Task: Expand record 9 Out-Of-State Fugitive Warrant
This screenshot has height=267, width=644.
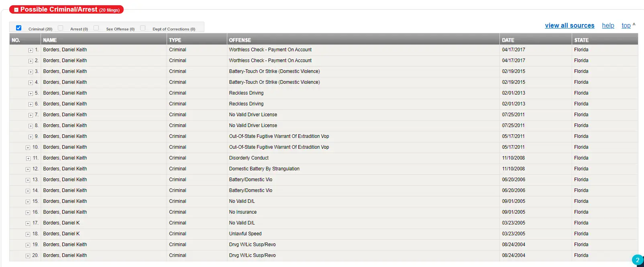Action: (31, 137)
